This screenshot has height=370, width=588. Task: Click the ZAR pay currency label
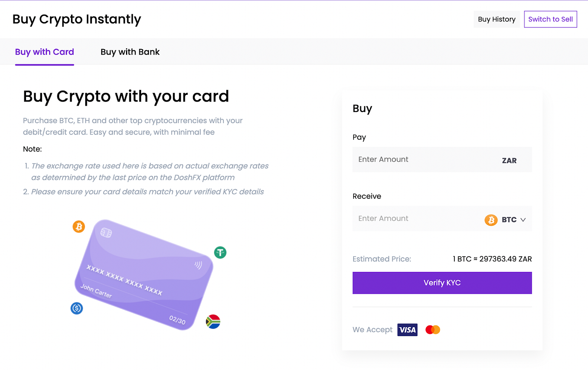pos(509,160)
